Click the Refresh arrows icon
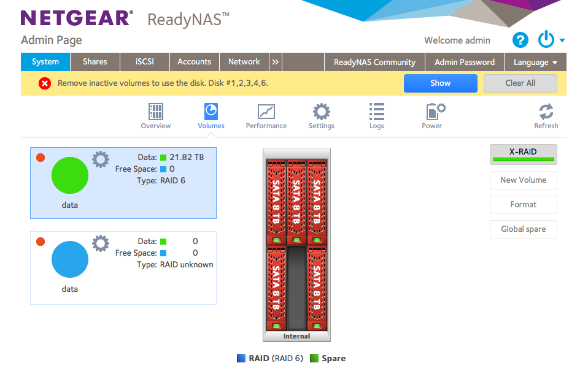The image size is (588, 390). coord(546,112)
